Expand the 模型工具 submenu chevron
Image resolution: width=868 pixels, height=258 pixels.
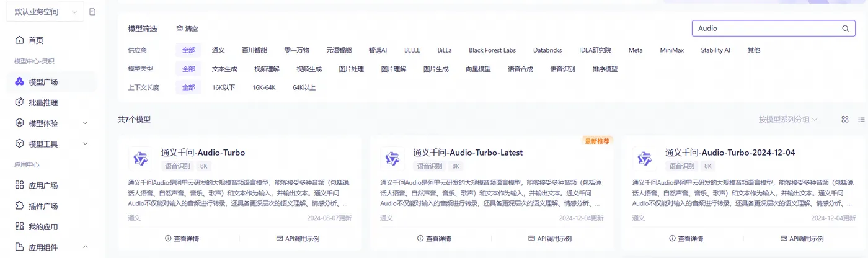85,144
